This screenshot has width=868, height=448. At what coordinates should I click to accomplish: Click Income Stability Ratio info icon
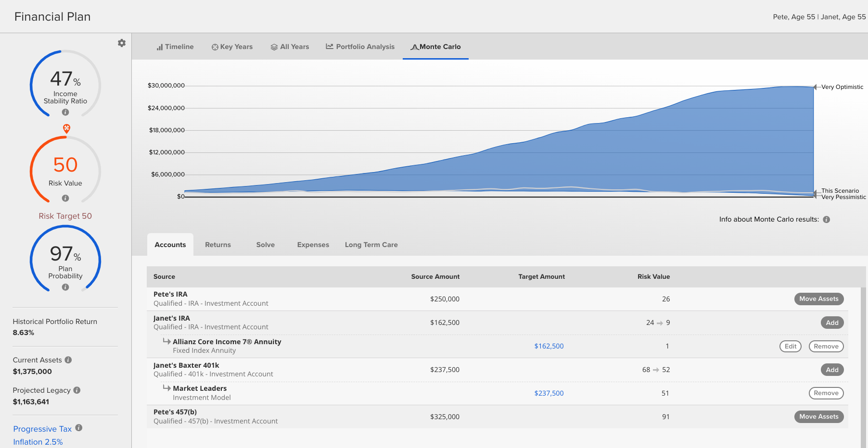pos(65,112)
